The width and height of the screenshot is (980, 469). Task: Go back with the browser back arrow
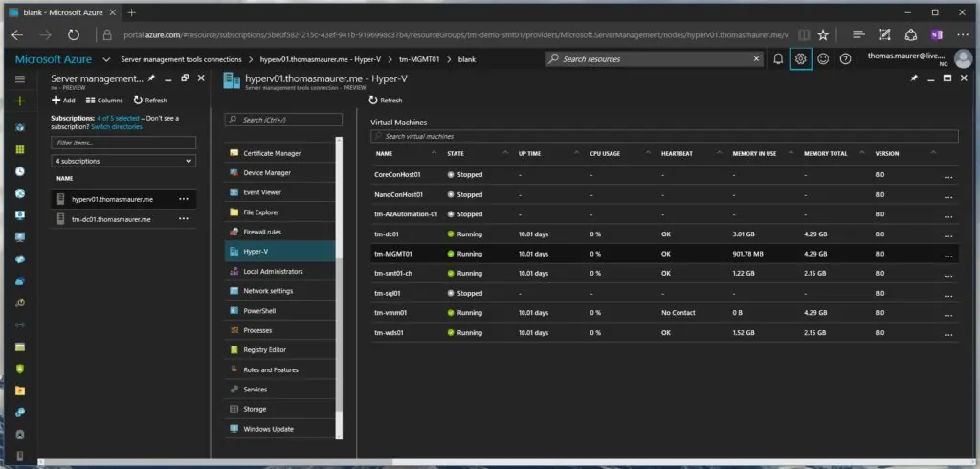pyautogui.click(x=19, y=35)
